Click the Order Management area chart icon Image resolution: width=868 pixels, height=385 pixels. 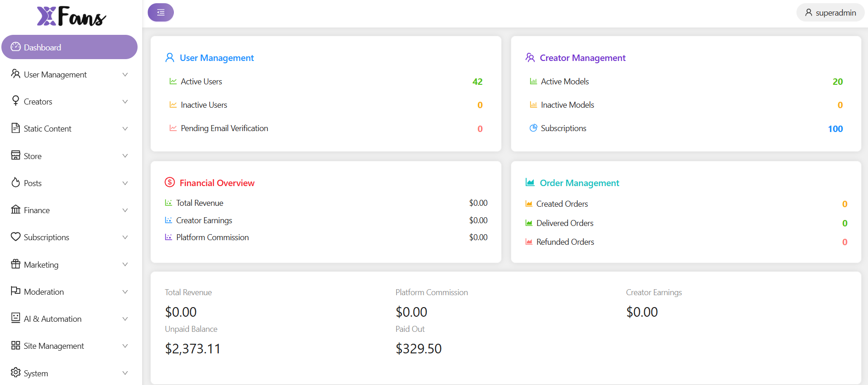click(x=530, y=182)
